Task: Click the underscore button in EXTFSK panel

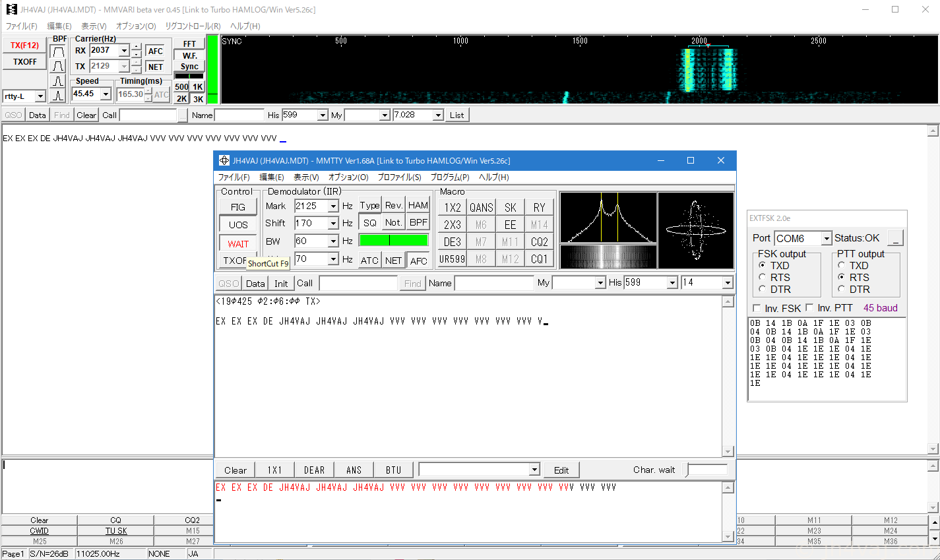Action: tap(895, 238)
